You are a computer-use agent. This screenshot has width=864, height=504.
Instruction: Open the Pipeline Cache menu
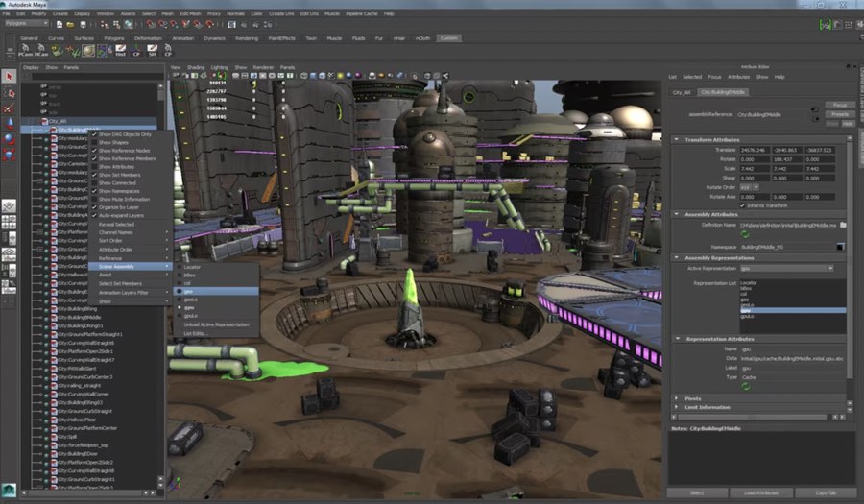362,13
